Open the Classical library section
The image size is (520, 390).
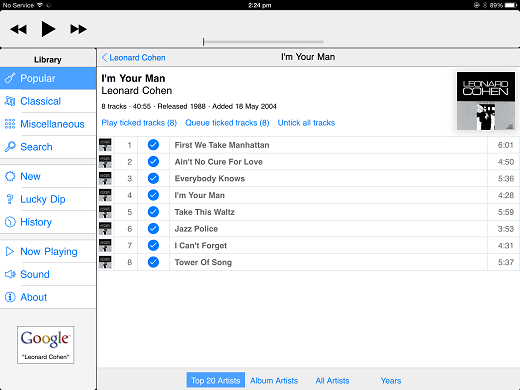(x=48, y=101)
